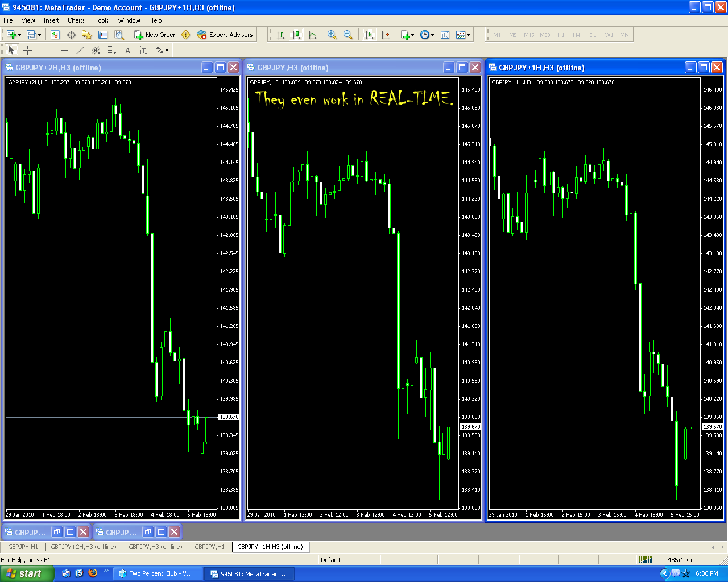Expand the Indicators dropdown arrow
The height and width of the screenshot is (582, 728).
pos(412,35)
